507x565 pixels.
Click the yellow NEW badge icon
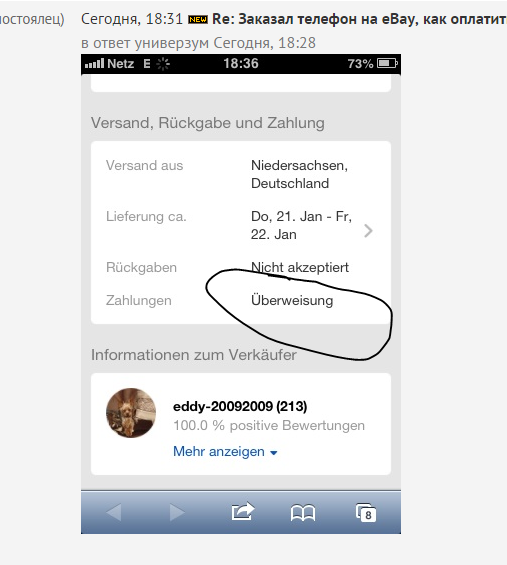[198, 19]
